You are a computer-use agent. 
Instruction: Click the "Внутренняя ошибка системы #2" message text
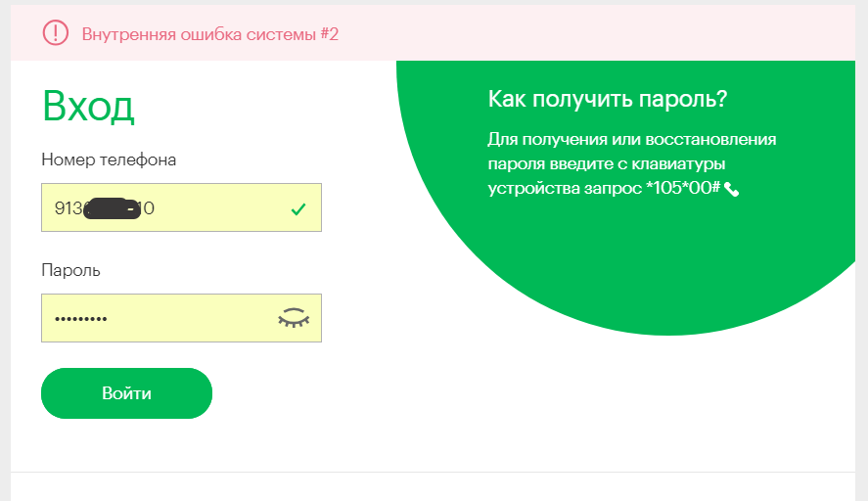pyautogui.click(x=210, y=34)
